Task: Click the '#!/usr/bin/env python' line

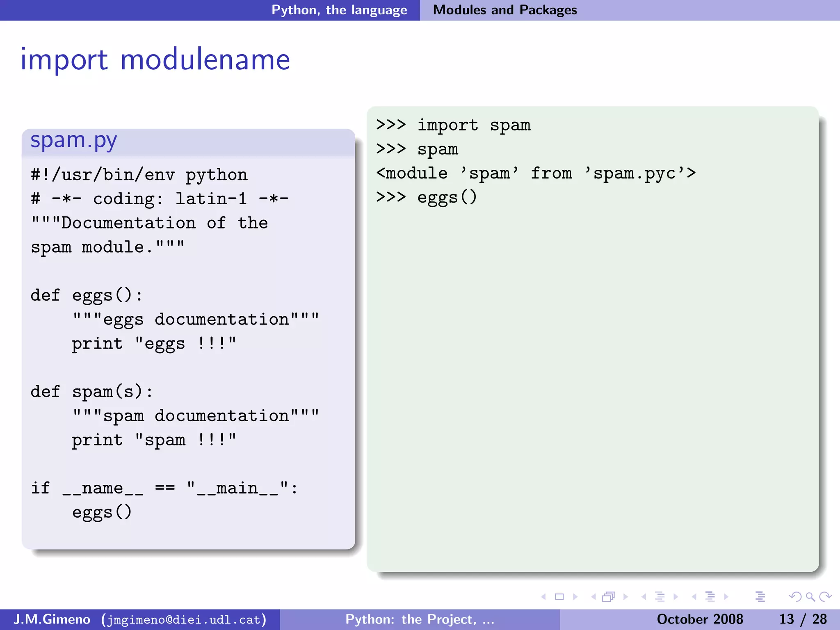Action: 139,175
